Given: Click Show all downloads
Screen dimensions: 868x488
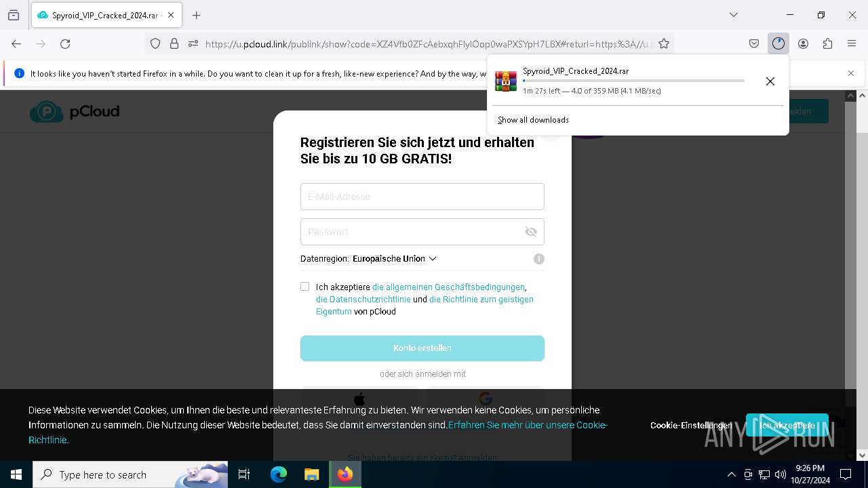Looking at the screenshot, I should (533, 120).
